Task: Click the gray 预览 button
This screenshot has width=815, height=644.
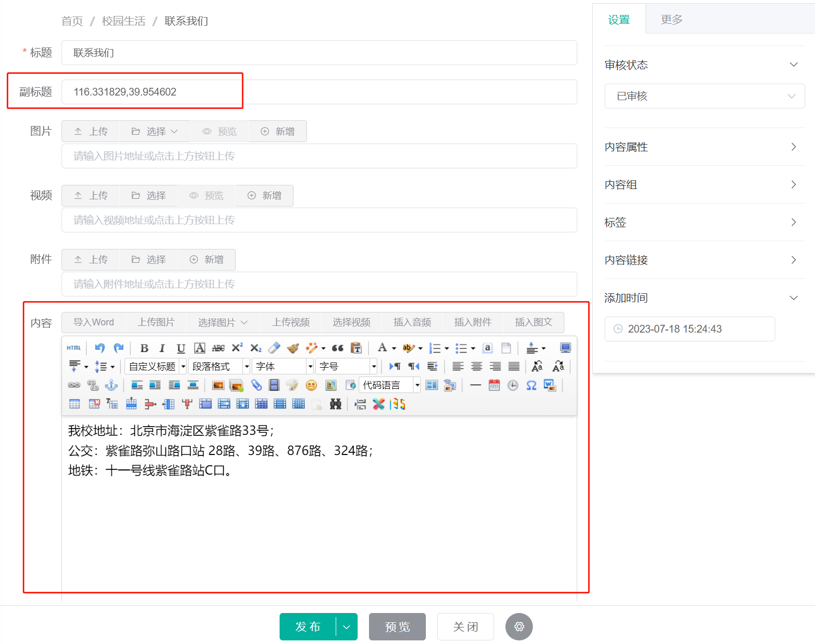Action: [x=397, y=626]
